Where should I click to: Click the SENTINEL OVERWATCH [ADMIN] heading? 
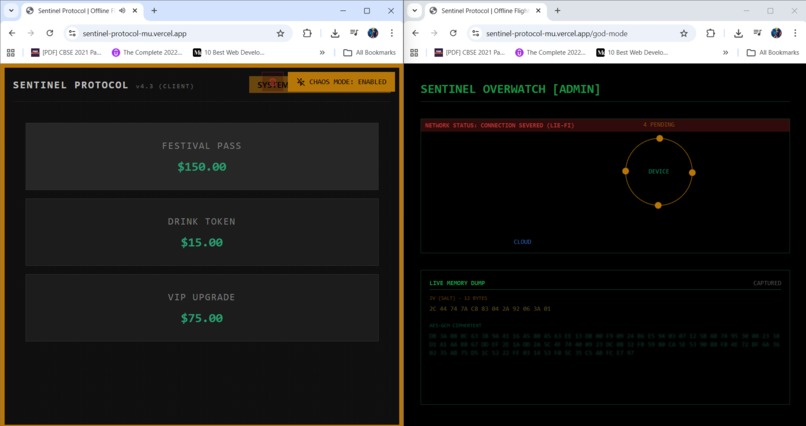pyautogui.click(x=510, y=89)
